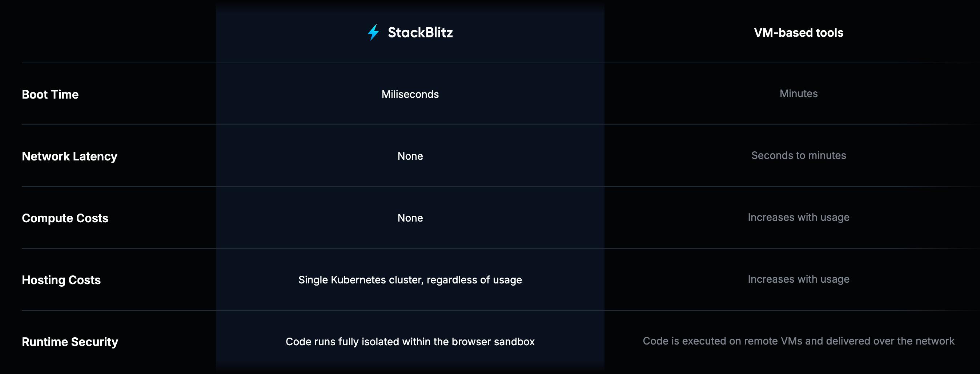Click the Runtime Security row label
This screenshot has height=374, width=980.
(70, 342)
